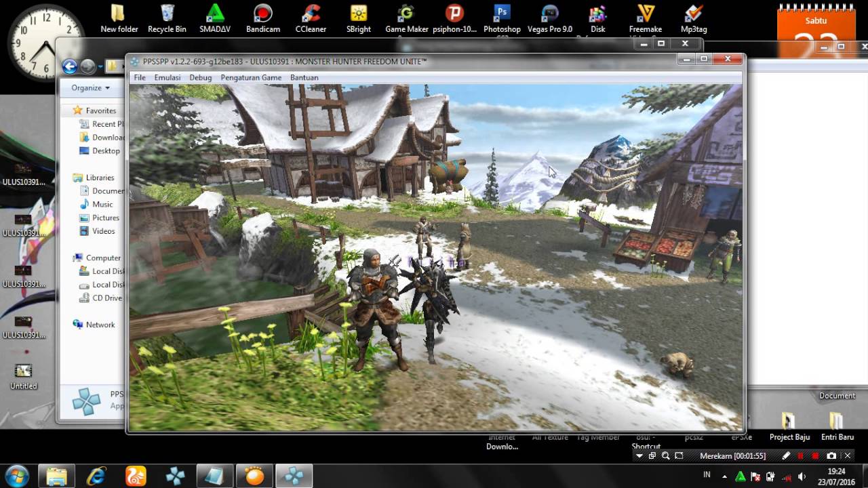This screenshot has width=868, height=488.
Task: Take a screenshot with Bandicam camera icon
Action: click(831, 456)
